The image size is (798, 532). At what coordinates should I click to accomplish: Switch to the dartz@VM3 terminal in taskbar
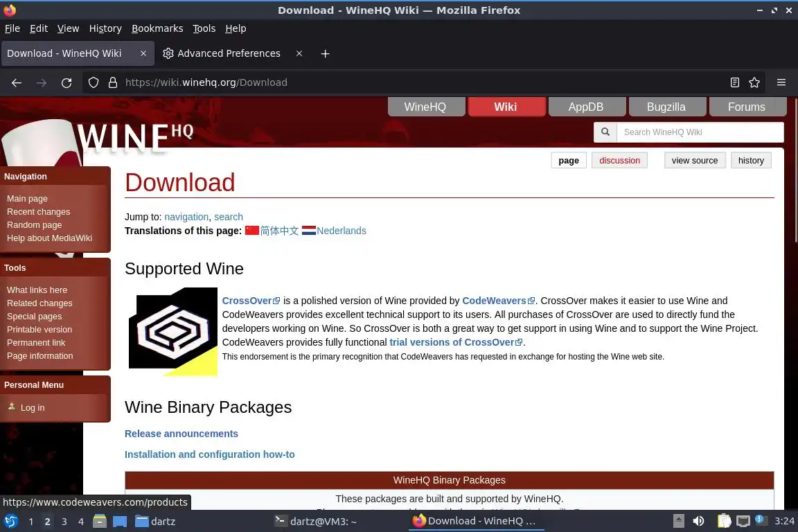[316, 522]
